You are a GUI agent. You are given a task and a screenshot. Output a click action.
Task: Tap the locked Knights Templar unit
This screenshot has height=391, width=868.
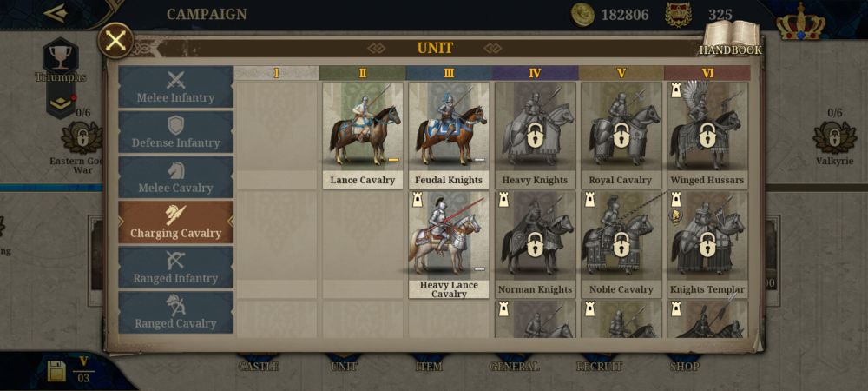click(707, 245)
